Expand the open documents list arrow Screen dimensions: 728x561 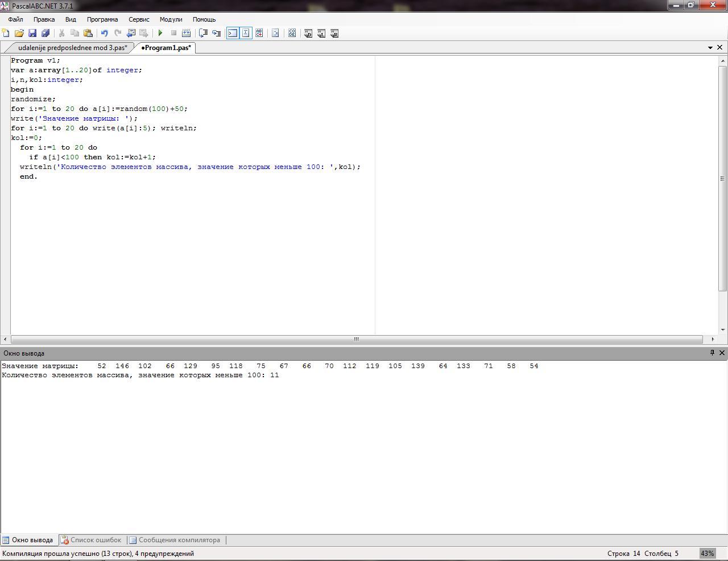point(710,48)
